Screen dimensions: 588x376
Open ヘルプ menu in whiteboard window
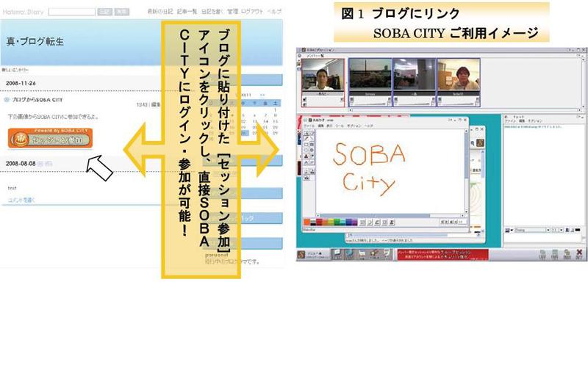[369, 126]
